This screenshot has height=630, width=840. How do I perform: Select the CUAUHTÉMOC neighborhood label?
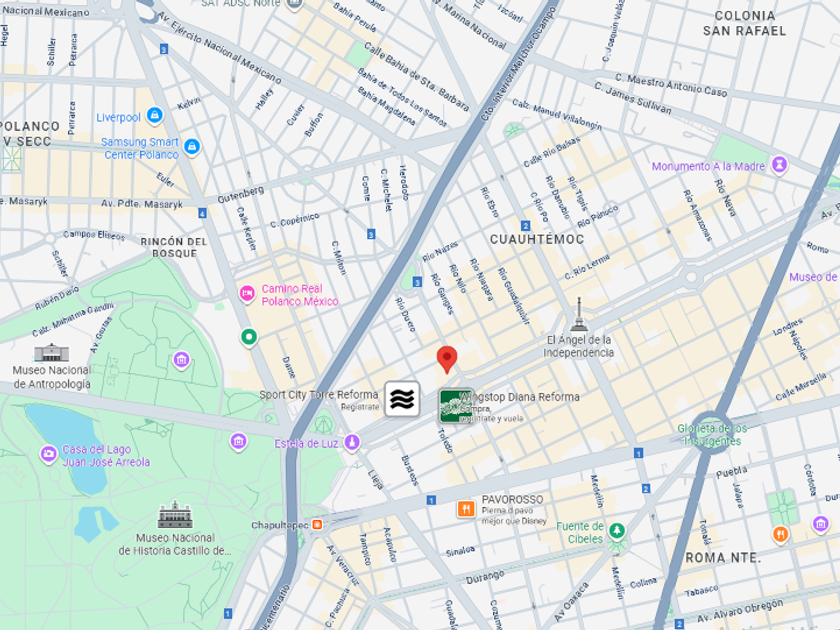[x=537, y=239]
